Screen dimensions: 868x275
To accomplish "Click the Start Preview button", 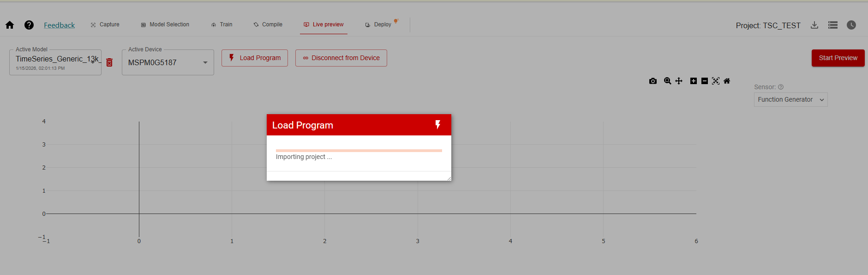I will 838,58.
